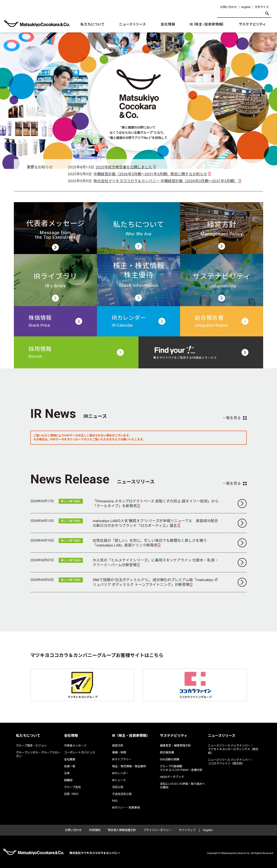Viewport: 277px width, 868px height.
Task: Click the search magnifier icon
Action: pos(267,13)
